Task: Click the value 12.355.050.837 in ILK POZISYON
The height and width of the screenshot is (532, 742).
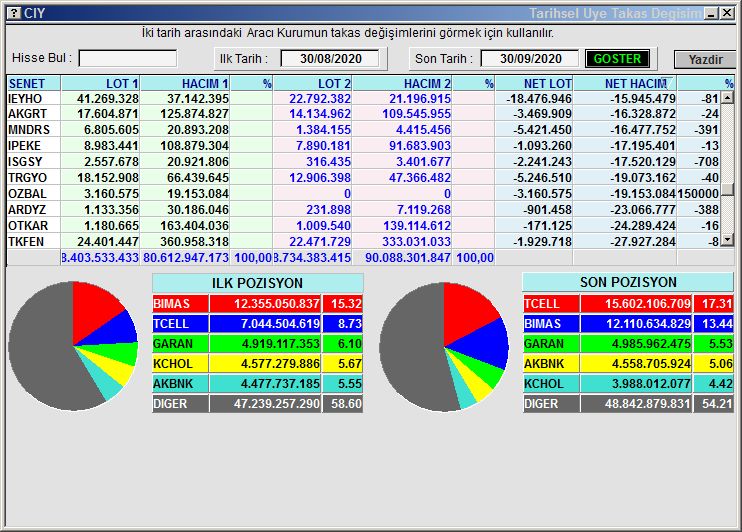Action: point(276,304)
